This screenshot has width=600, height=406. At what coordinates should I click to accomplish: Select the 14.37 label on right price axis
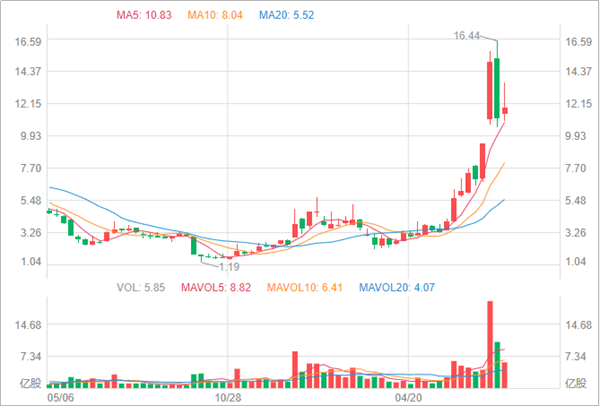pyautogui.click(x=579, y=71)
